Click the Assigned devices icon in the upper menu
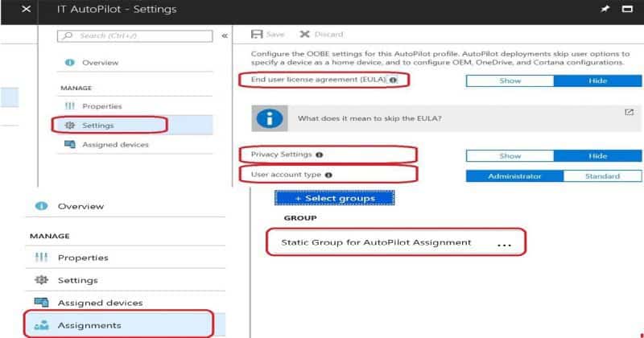The height and width of the screenshot is (338, 644). [70, 144]
